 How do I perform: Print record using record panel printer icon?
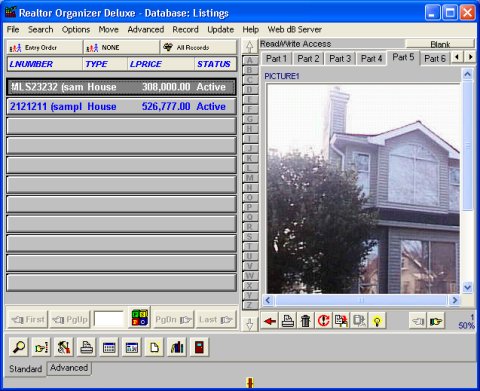[288, 321]
